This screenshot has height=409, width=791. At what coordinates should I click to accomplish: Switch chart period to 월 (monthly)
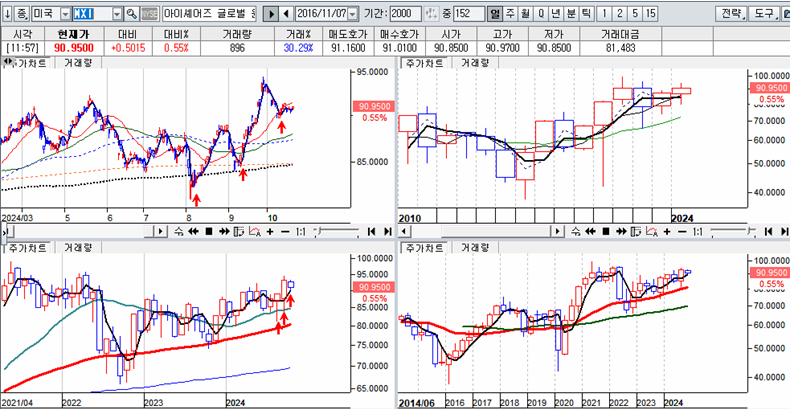[525, 14]
